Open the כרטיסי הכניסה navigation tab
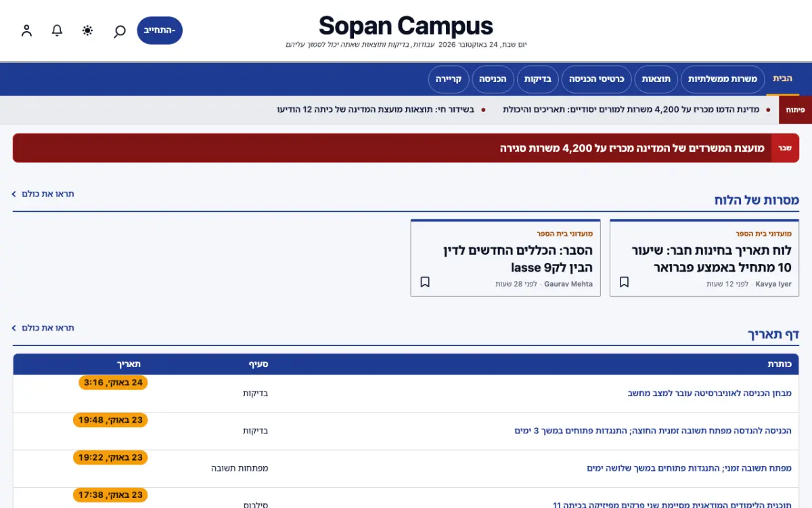The image size is (812, 508). 597,79
